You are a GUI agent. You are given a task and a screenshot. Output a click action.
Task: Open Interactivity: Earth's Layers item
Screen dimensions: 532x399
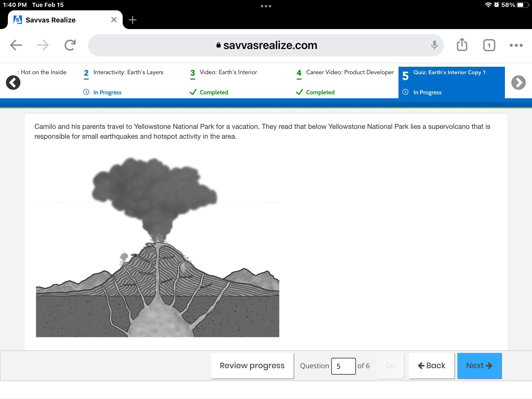click(x=128, y=72)
